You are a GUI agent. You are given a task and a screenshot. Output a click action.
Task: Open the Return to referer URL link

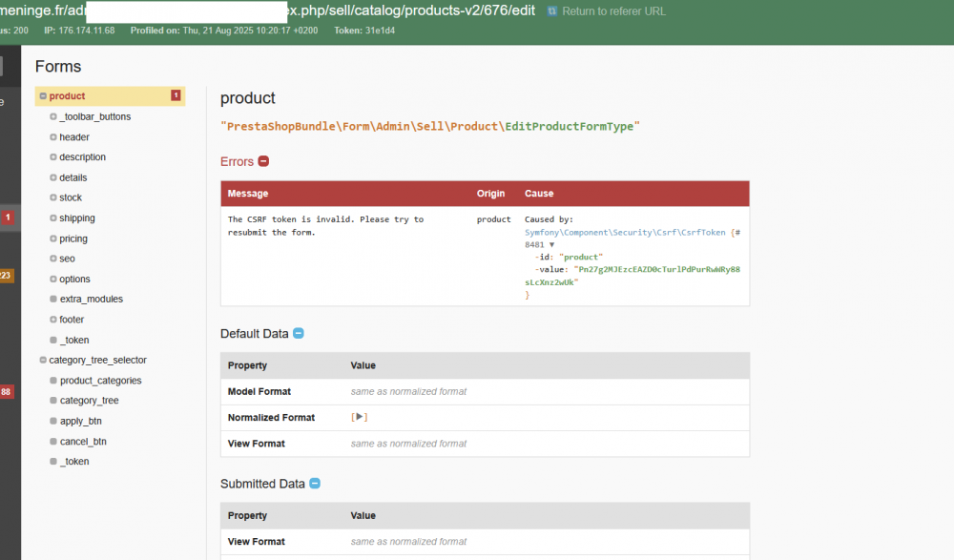(x=613, y=11)
